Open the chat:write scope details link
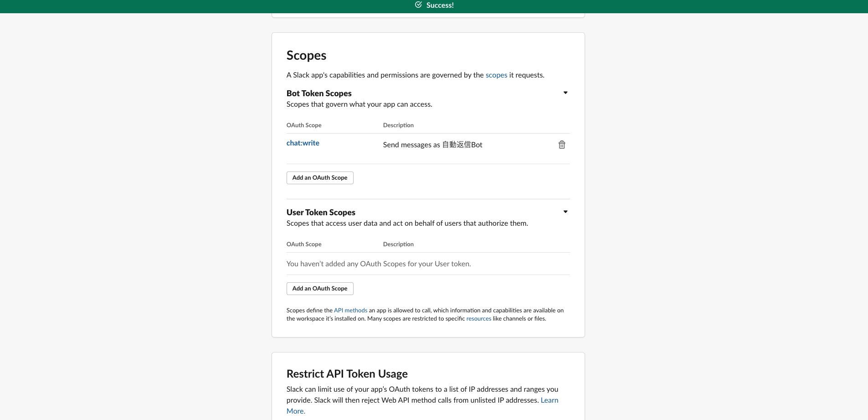This screenshot has width=868, height=420. [x=303, y=143]
